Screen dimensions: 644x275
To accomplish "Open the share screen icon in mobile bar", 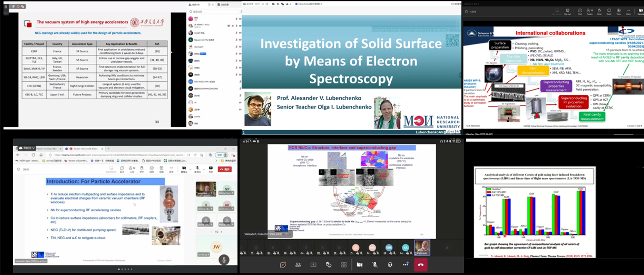I will pyautogui.click(x=313, y=265).
